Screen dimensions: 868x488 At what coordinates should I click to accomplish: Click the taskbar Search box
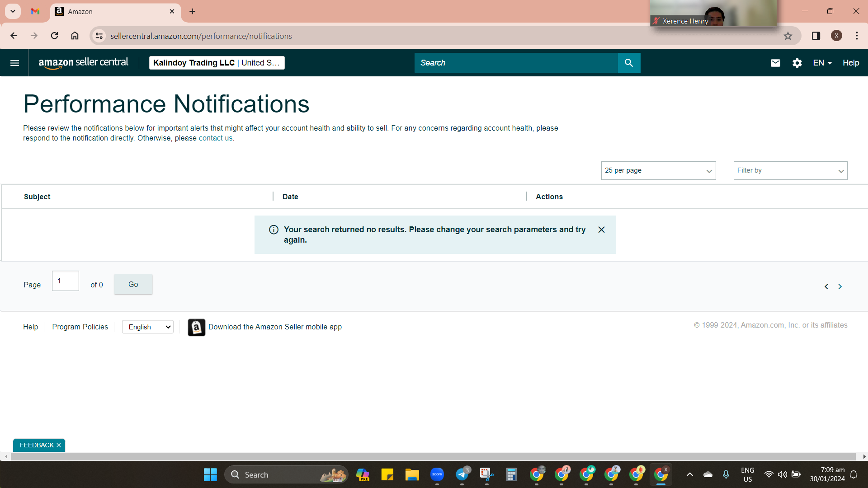286,474
